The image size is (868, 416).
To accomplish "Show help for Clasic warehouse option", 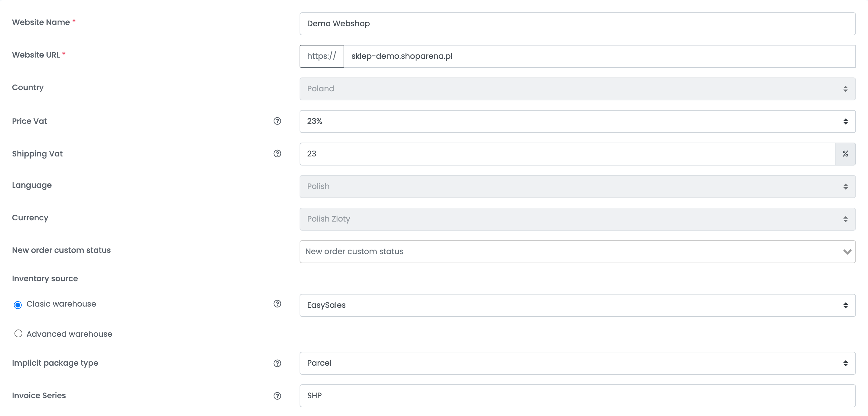I will click(x=277, y=304).
